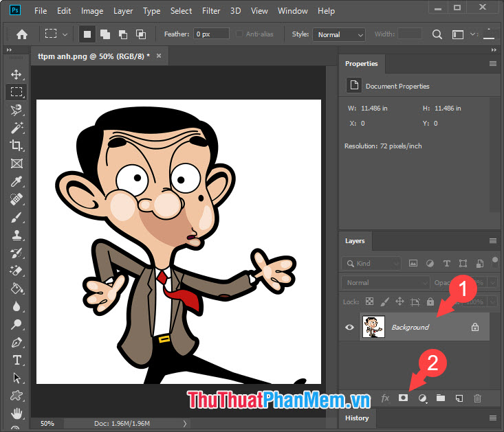Image resolution: width=504 pixels, height=432 pixels.
Task: Select the Eraser tool
Action: click(16, 271)
